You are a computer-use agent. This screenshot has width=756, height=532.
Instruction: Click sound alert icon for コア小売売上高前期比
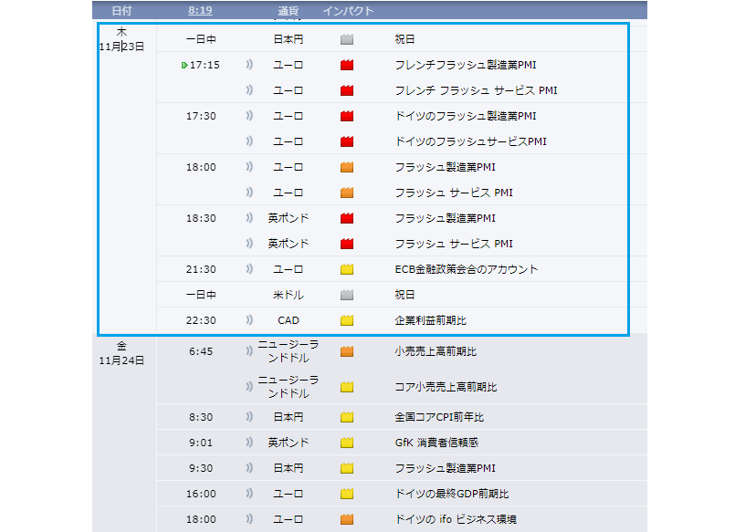tap(249, 387)
